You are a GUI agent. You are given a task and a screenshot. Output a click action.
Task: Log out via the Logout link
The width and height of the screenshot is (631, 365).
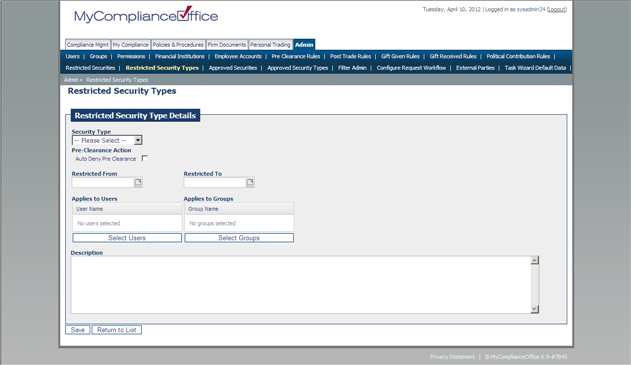(x=557, y=9)
